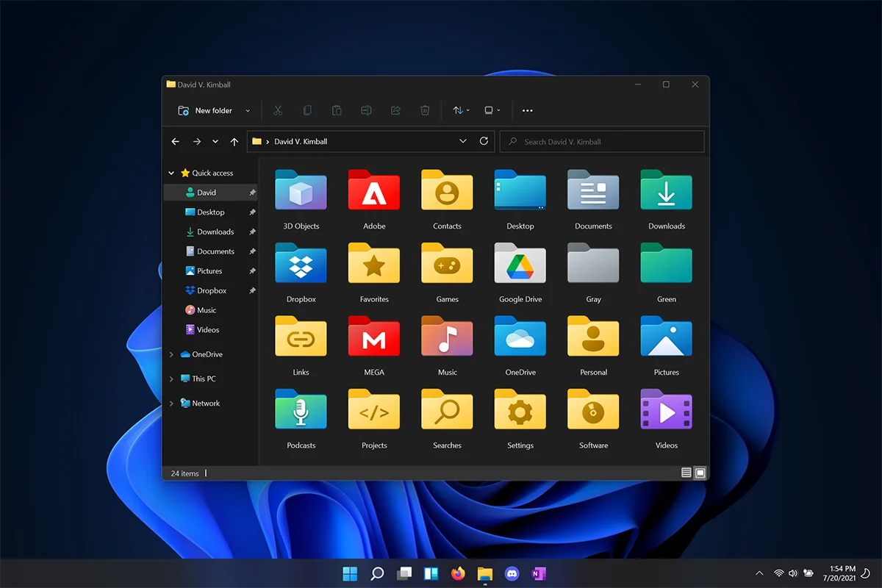Click the Back navigation arrow
The width and height of the screenshot is (882, 588).
[175, 141]
